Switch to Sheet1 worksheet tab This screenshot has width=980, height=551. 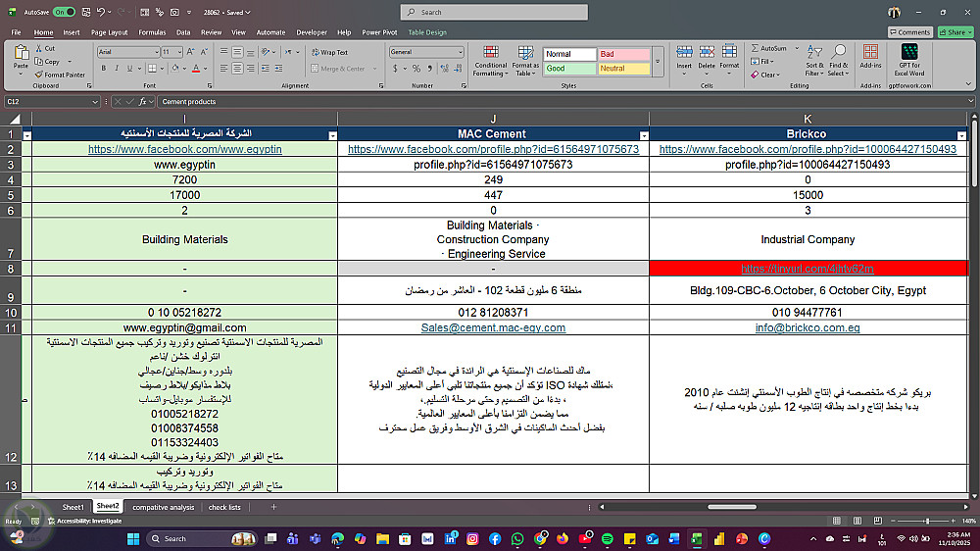click(x=73, y=507)
